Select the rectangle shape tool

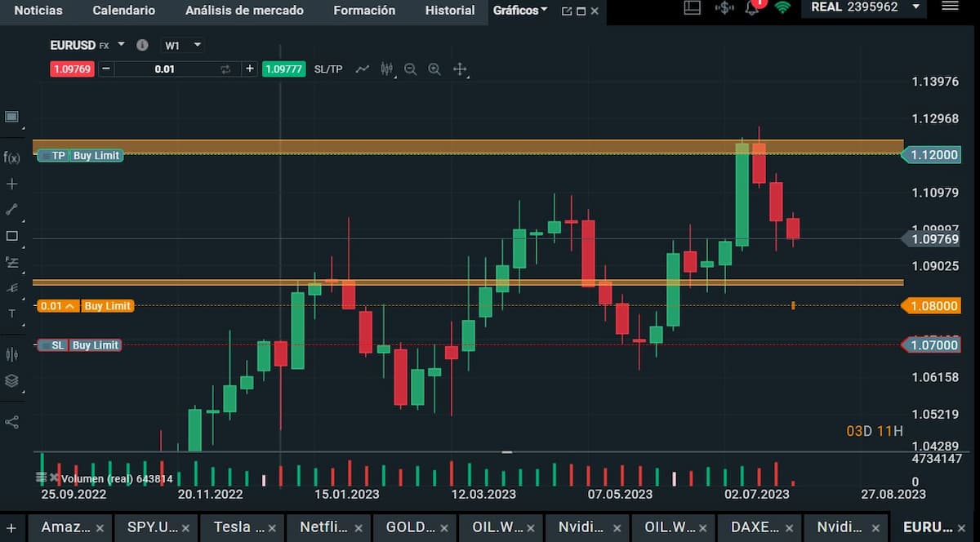point(11,236)
